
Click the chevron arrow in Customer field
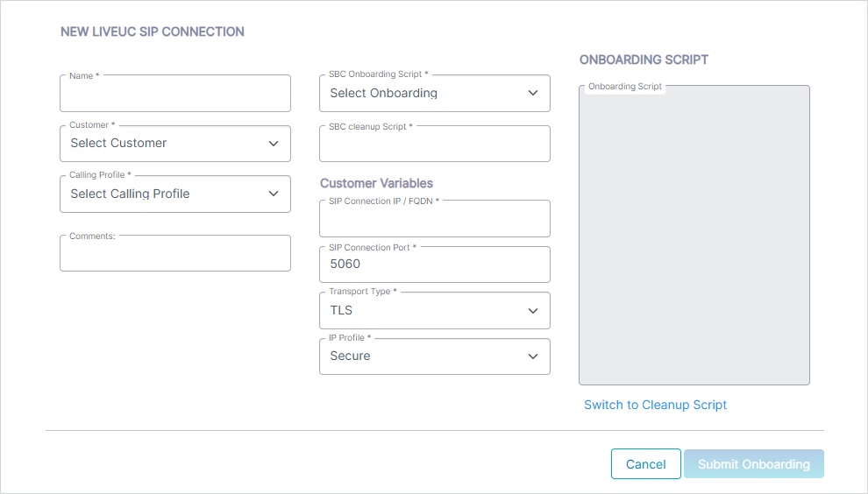274,144
